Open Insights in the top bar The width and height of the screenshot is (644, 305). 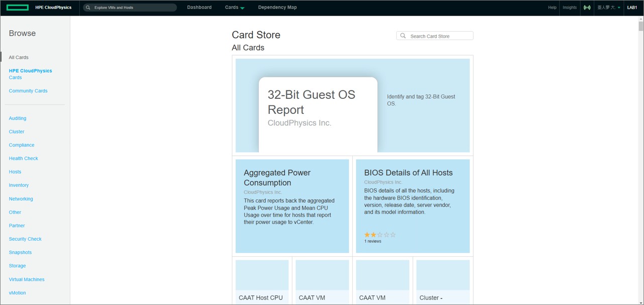tap(570, 8)
